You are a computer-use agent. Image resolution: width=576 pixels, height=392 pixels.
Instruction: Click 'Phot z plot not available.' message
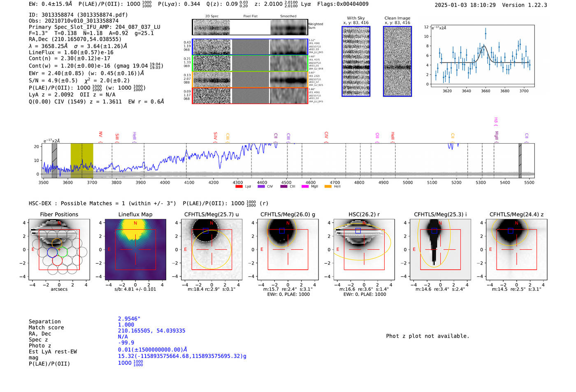(x=427, y=336)
